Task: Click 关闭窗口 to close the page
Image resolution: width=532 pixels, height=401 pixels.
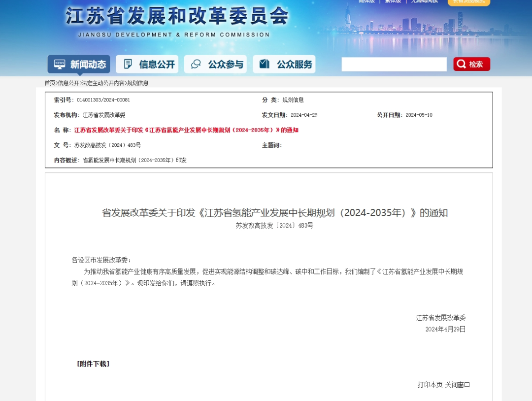Action: pos(458,385)
